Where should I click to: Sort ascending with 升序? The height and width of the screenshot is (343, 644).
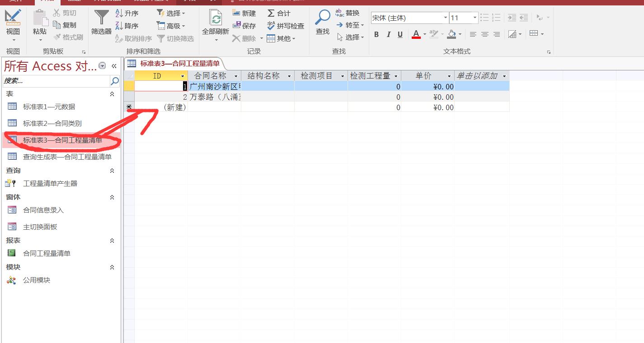[x=127, y=13]
